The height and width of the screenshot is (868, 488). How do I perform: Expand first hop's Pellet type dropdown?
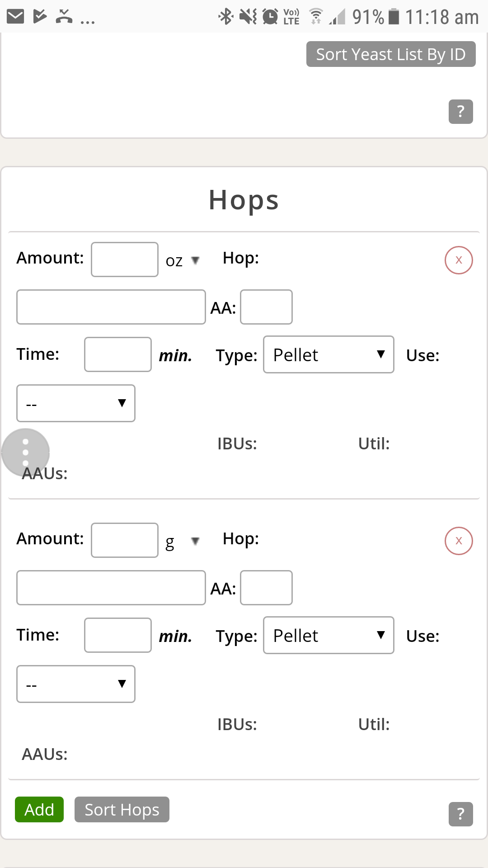(x=328, y=354)
